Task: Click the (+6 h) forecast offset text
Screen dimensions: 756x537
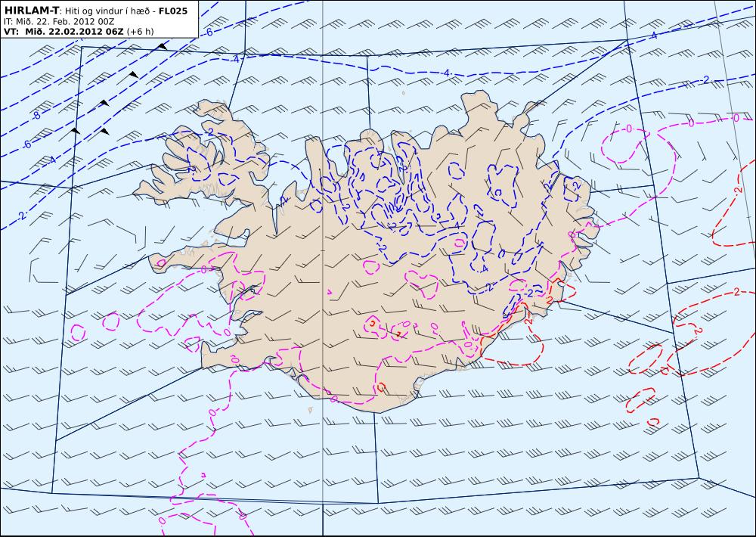Action: tap(140, 32)
